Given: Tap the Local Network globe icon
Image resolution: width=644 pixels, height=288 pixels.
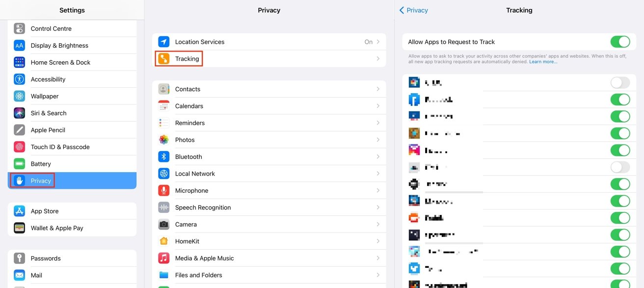Looking at the screenshot, I should click(x=164, y=174).
